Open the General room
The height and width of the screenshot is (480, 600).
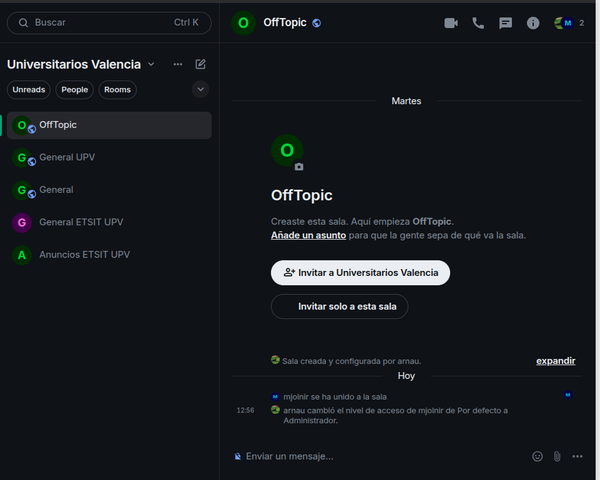click(109, 190)
